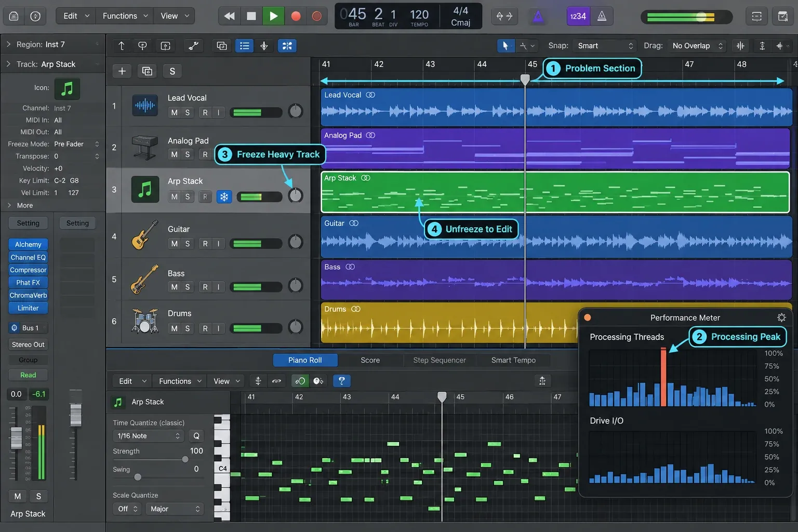Open the Drag mode dropdown
The width and height of the screenshot is (798, 532).
click(697, 46)
